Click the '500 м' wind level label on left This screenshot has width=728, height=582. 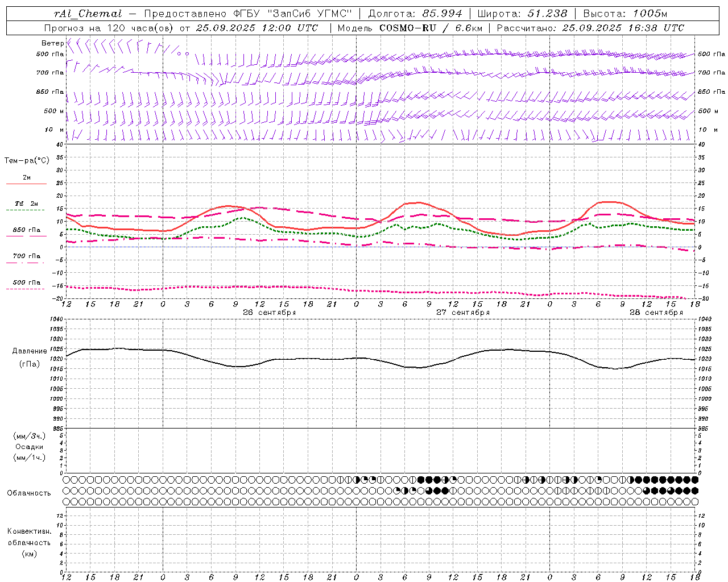coord(54,111)
